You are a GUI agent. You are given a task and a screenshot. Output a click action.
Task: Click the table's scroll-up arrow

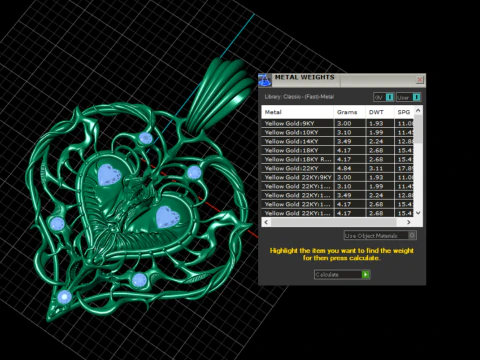(418, 110)
